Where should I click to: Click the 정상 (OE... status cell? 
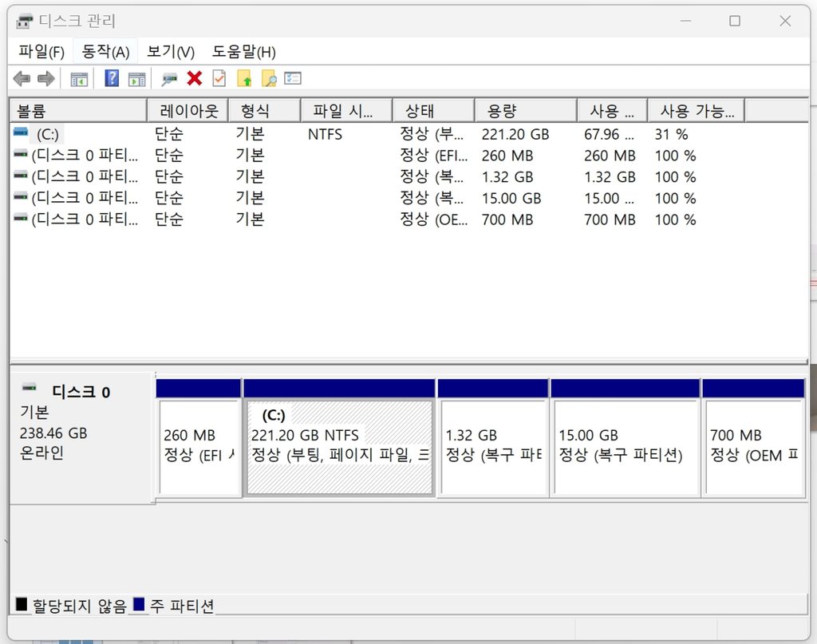(433, 219)
